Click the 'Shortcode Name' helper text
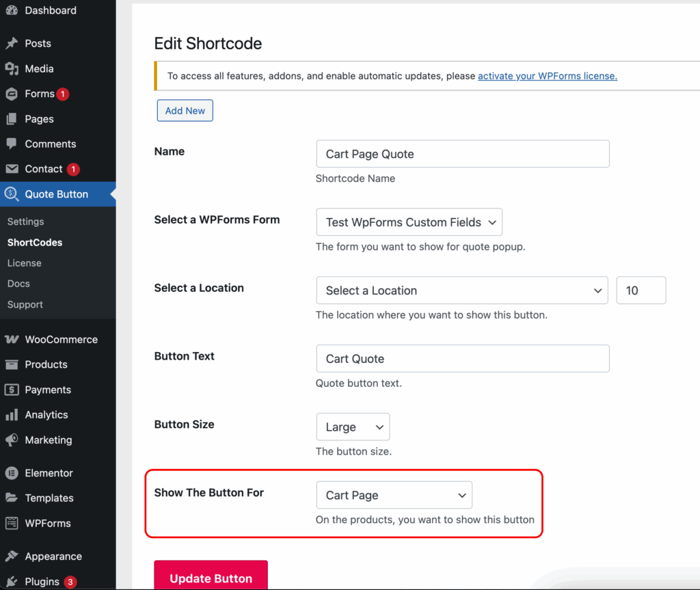 355,178
